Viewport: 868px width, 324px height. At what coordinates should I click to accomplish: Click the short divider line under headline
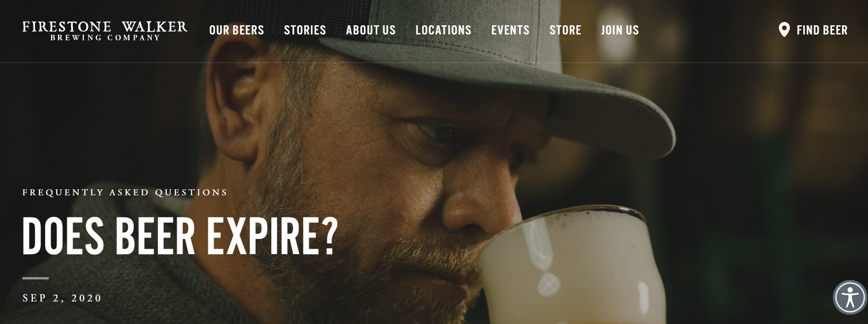tap(35, 278)
